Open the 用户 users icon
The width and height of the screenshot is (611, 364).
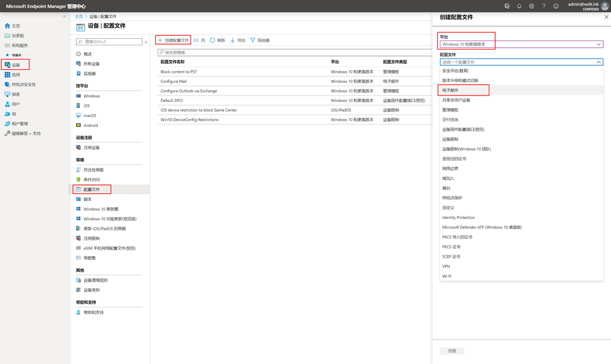click(7, 104)
